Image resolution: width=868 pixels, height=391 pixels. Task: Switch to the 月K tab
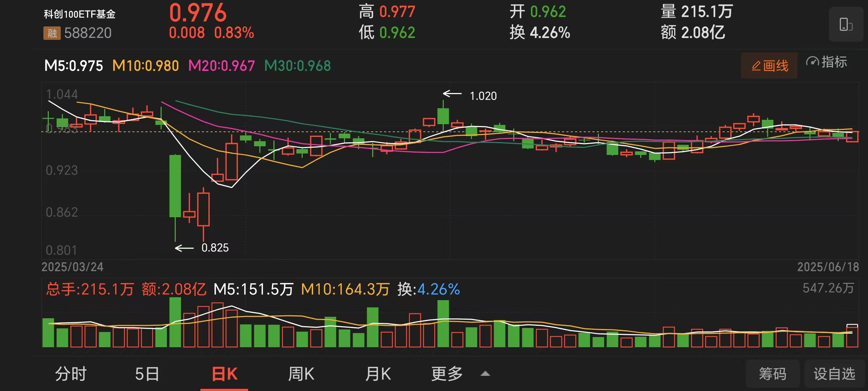tap(378, 374)
